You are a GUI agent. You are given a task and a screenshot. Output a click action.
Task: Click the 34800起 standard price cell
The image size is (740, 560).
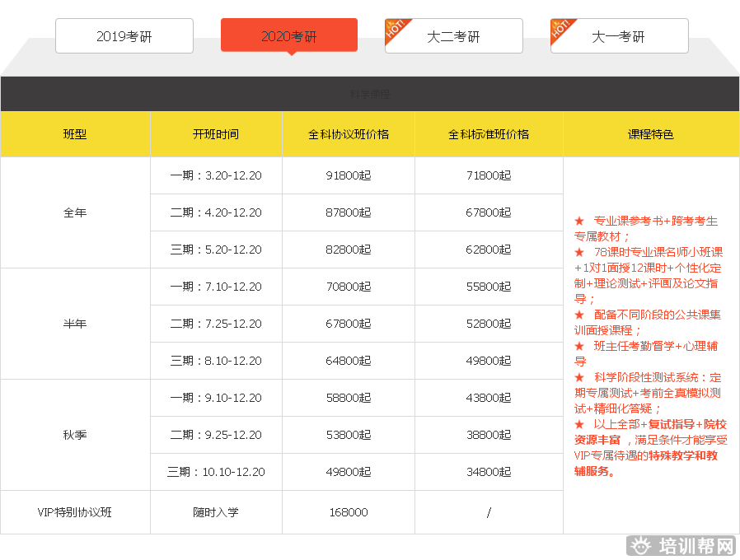coord(489,472)
